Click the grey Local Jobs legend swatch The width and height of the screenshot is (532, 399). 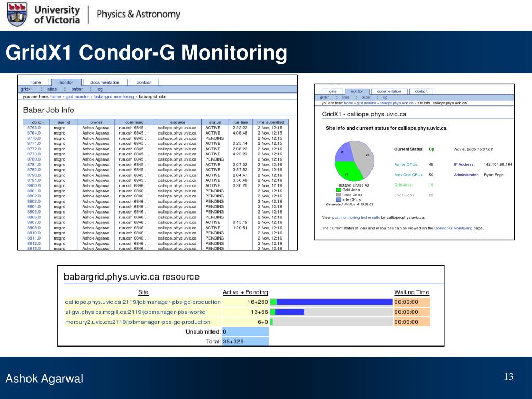(x=338, y=195)
